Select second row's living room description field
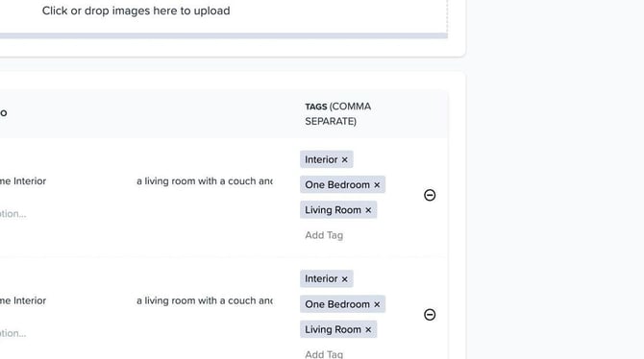The image size is (644, 359). tap(205, 300)
